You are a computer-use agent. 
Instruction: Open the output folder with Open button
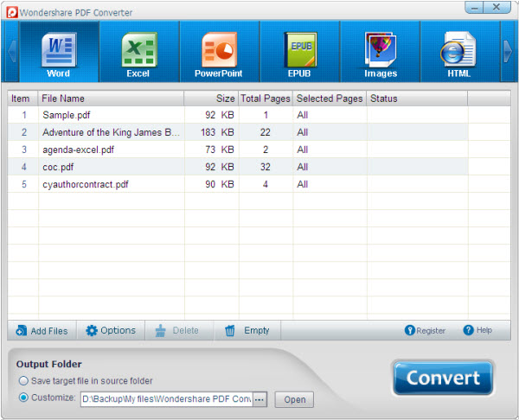point(294,399)
